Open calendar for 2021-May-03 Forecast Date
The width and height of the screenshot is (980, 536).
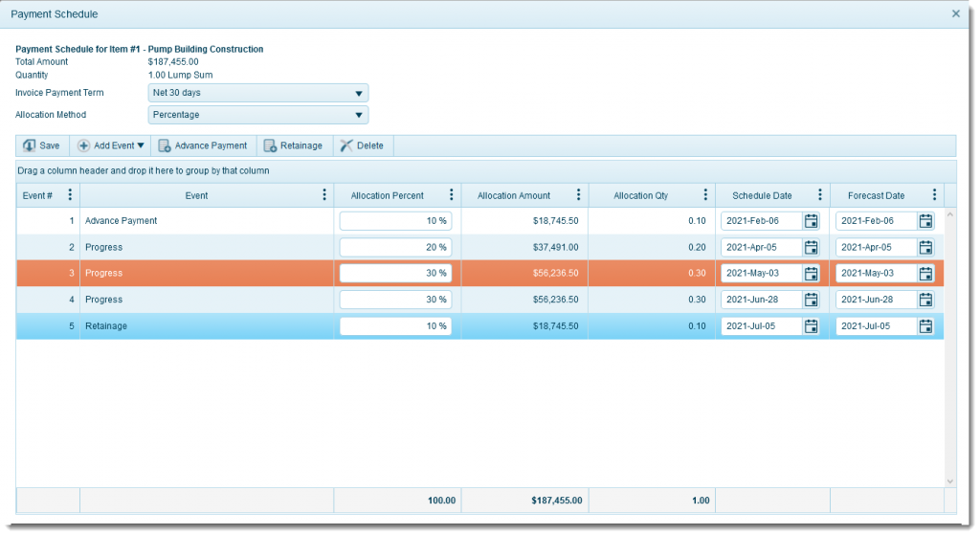point(925,273)
